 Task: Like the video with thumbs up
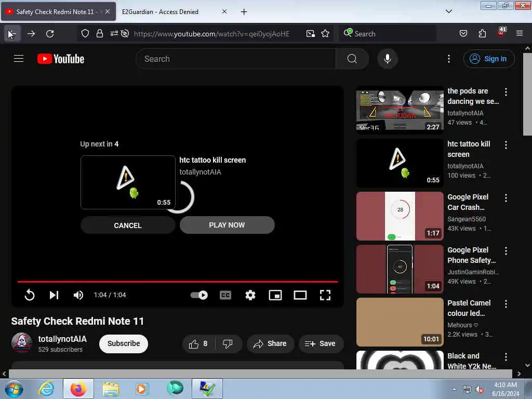point(198,344)
